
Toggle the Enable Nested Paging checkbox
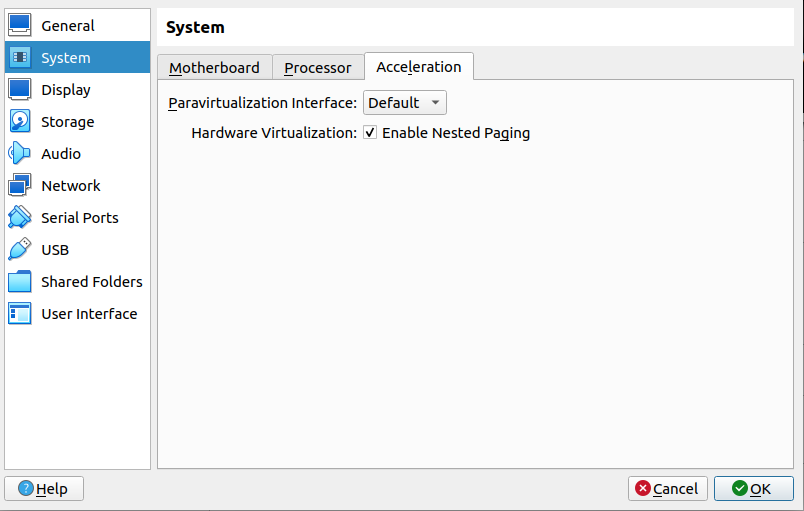coord(370,133)
